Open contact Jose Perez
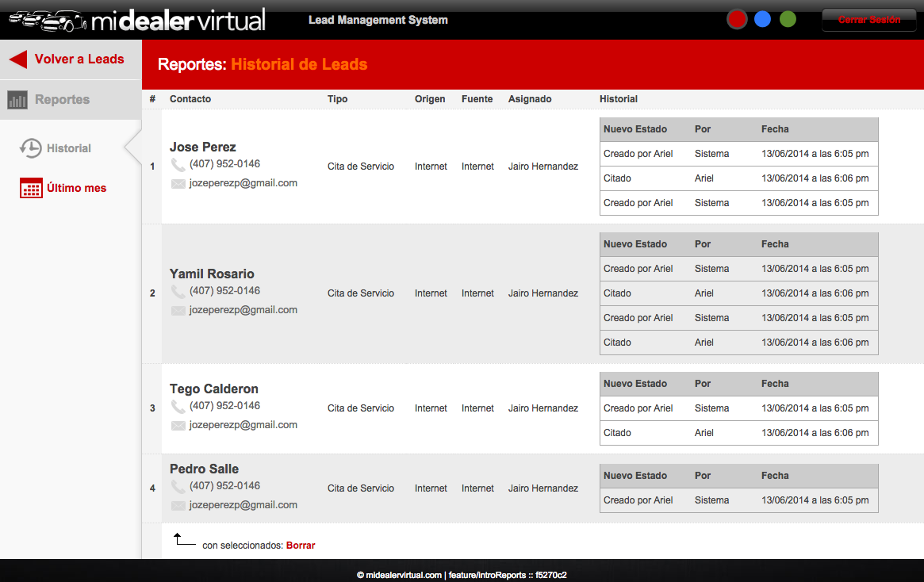Viewport: 924px width, 582px height. coord(203,147)
